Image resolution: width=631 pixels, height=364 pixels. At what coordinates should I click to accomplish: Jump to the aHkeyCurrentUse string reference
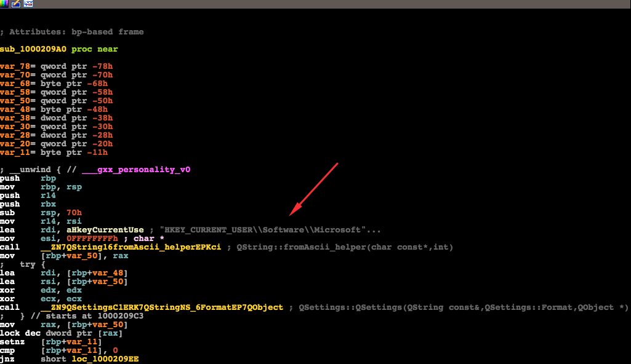105,230
